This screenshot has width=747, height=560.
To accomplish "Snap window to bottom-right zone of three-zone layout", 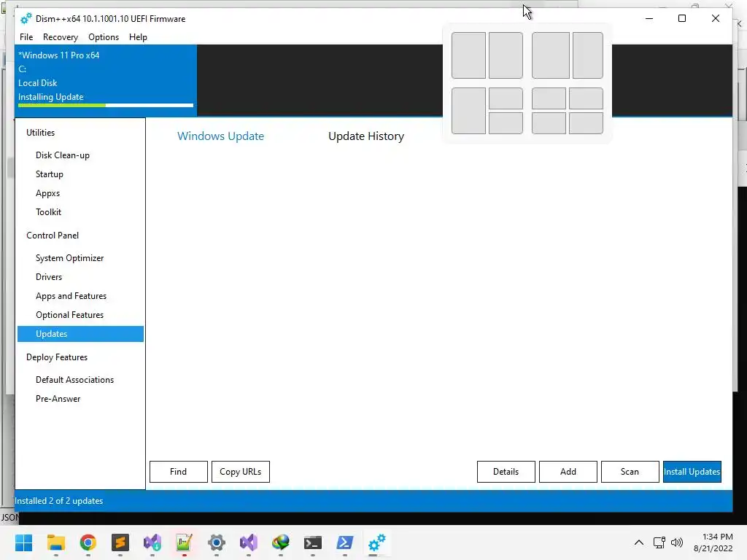I will pyautogui.click(x=506, y=122).
